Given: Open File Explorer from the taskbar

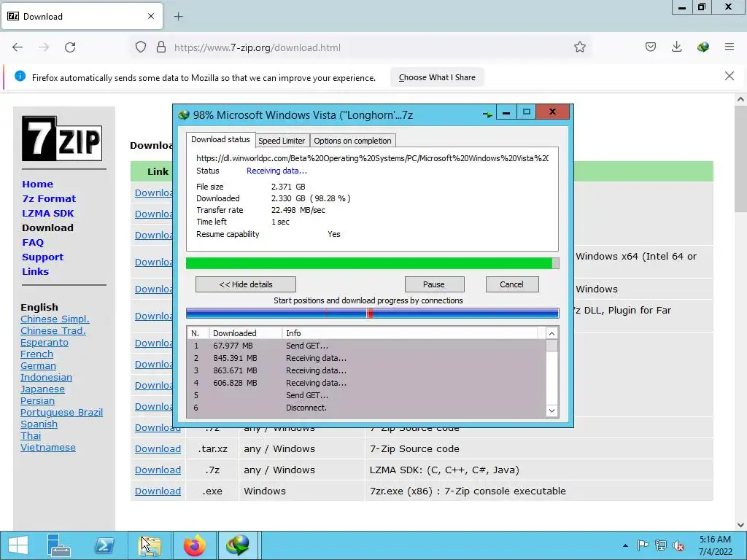Looking at the screenshot, I should point(150,545).
